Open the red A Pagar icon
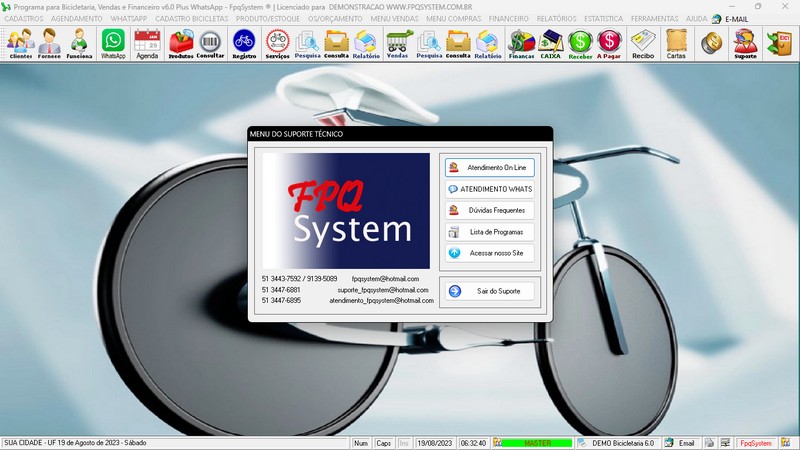The width and height of the screenshot is (800, 450). click(609, 43)
